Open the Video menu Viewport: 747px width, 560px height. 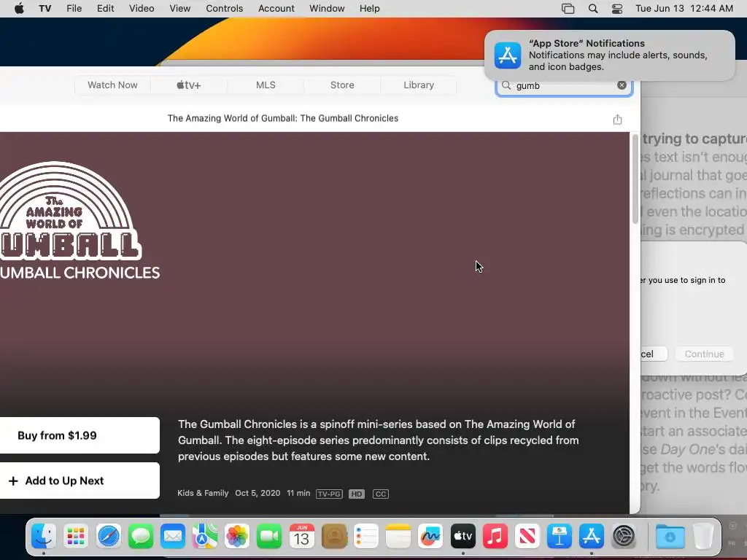click(x=142, y=9)
